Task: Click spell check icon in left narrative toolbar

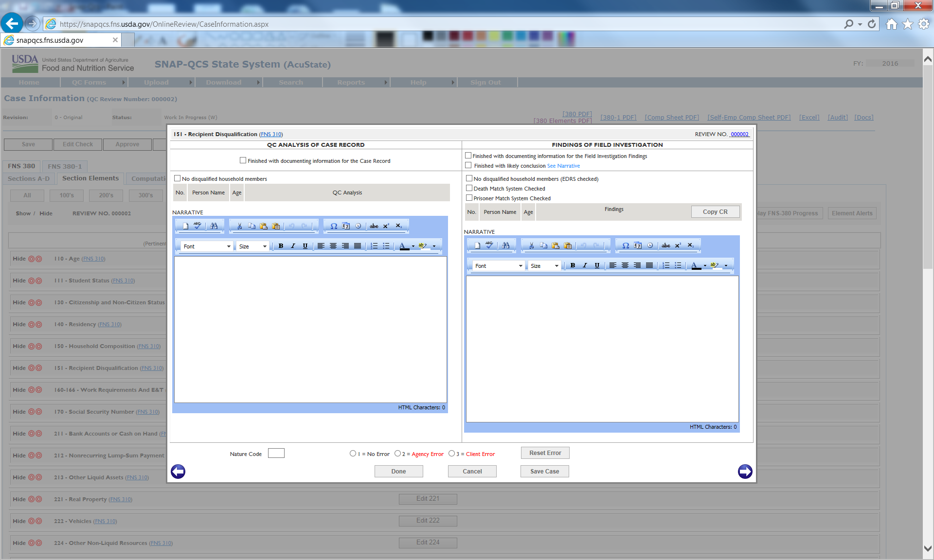Action: pyautogui.click(x=198, y=226)
